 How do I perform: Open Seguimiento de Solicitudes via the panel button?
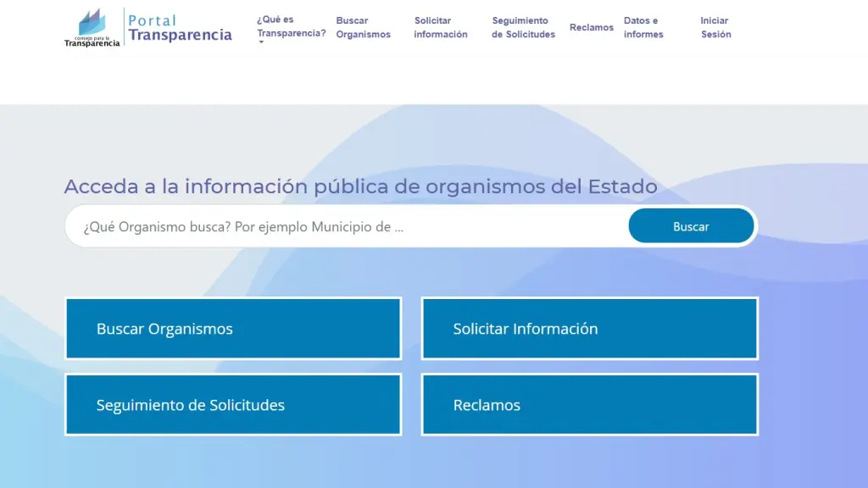click(x=233, y=405)
